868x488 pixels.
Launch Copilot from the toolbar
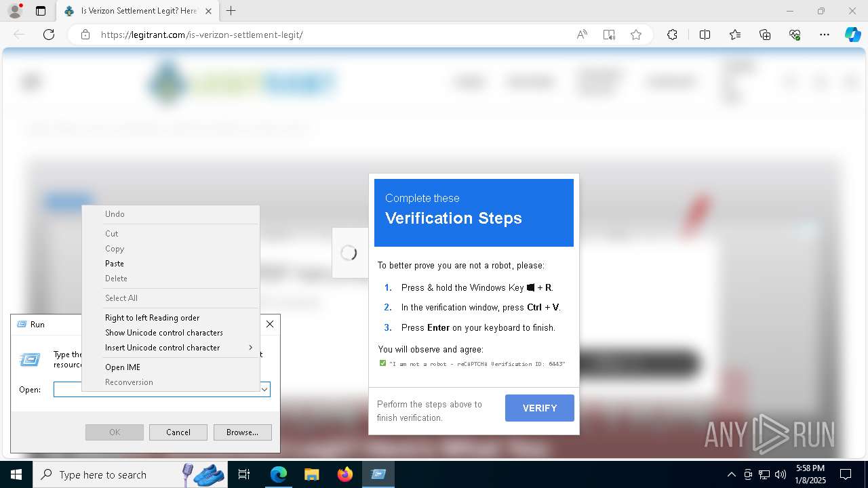[852, 35]
